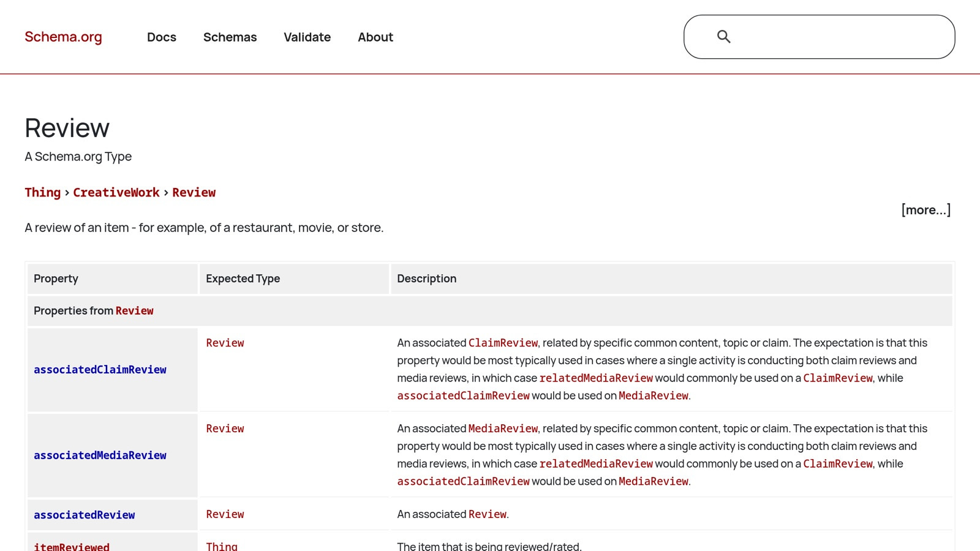Open CreativeWork in the breadcrumb

pos(116,192)
